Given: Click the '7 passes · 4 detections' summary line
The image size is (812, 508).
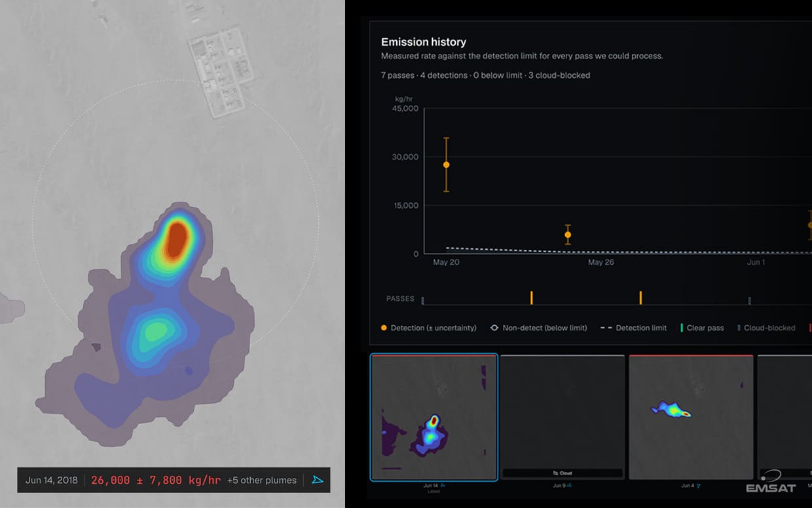Looking at the screenshot, I should click(x=486, y=75).
